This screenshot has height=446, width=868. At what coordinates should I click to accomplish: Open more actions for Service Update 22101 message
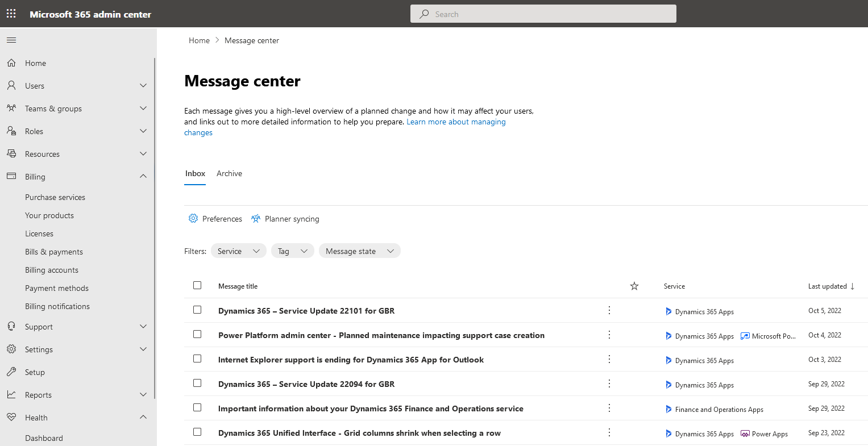(609, 310)
